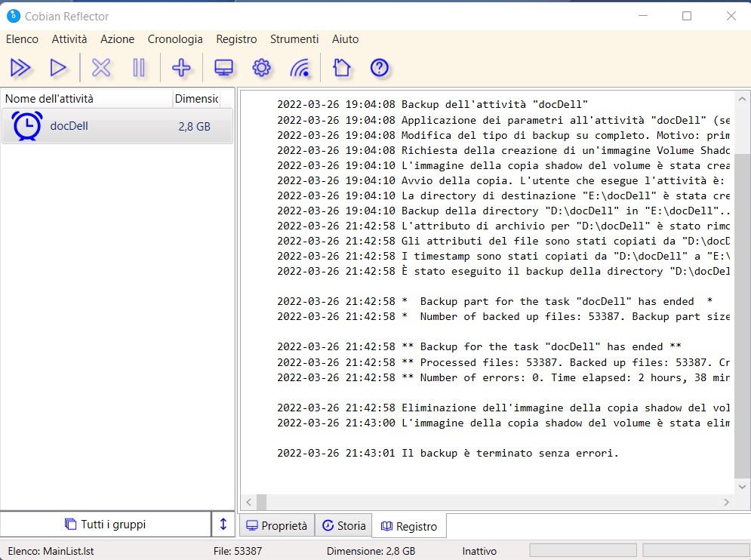Click log line "Number of errors: 0"
Image resolution: width=751 pixels, height=560 pixels.
pyautogui.click(x=503, y=377)
